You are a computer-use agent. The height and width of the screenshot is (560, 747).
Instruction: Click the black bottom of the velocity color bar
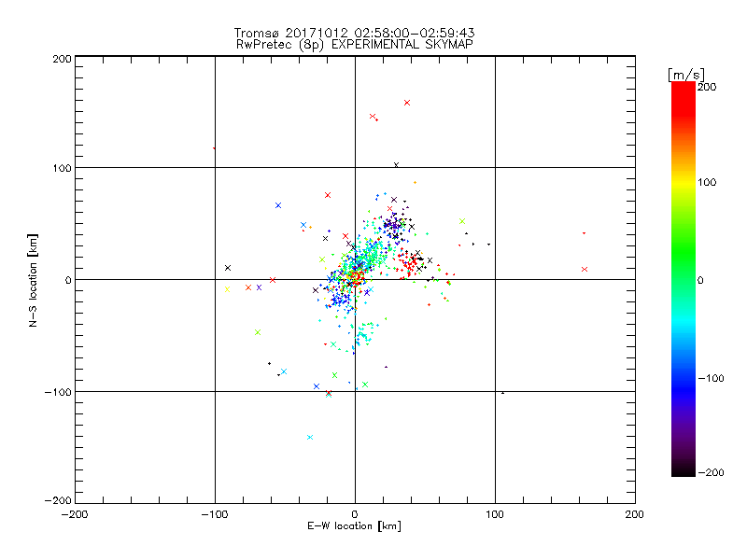coord(684,469)
